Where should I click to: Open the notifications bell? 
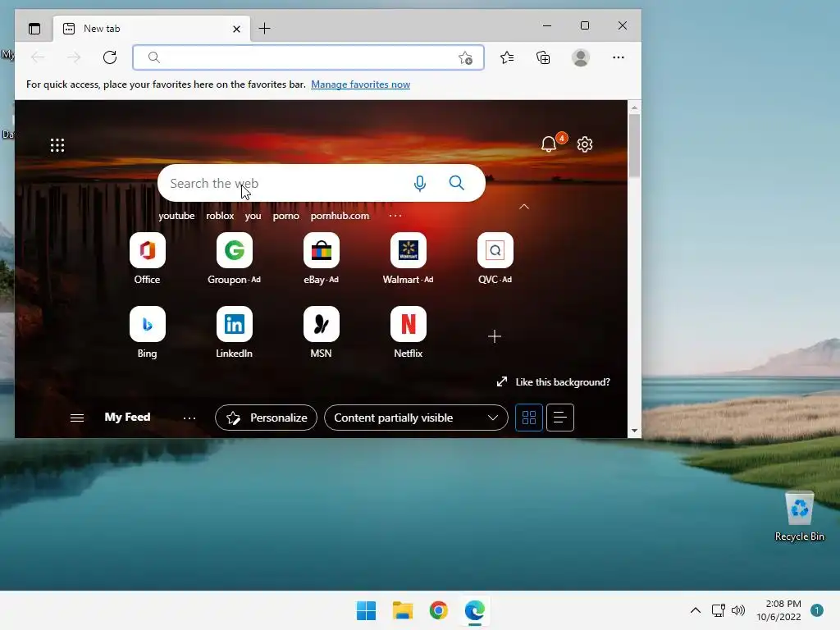click(549, 144)
